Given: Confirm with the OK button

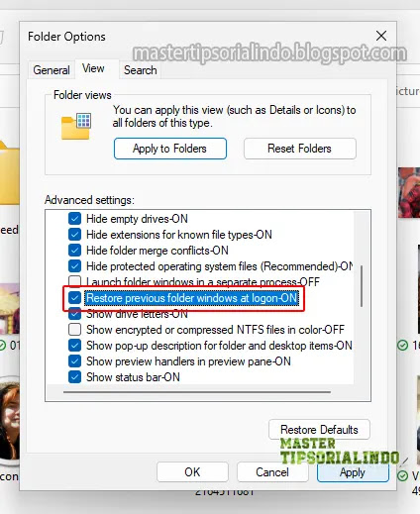Looking at the screenshot, I should (x=192, y=472).
